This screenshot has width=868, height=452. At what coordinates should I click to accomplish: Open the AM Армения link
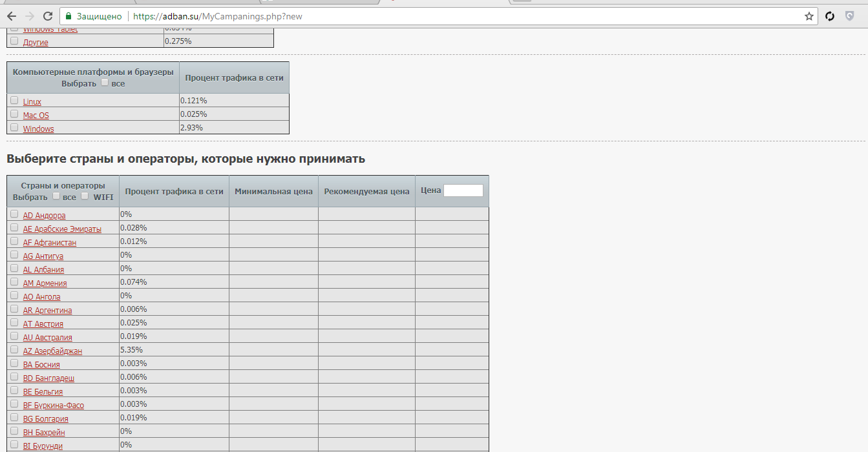[45, 283]
